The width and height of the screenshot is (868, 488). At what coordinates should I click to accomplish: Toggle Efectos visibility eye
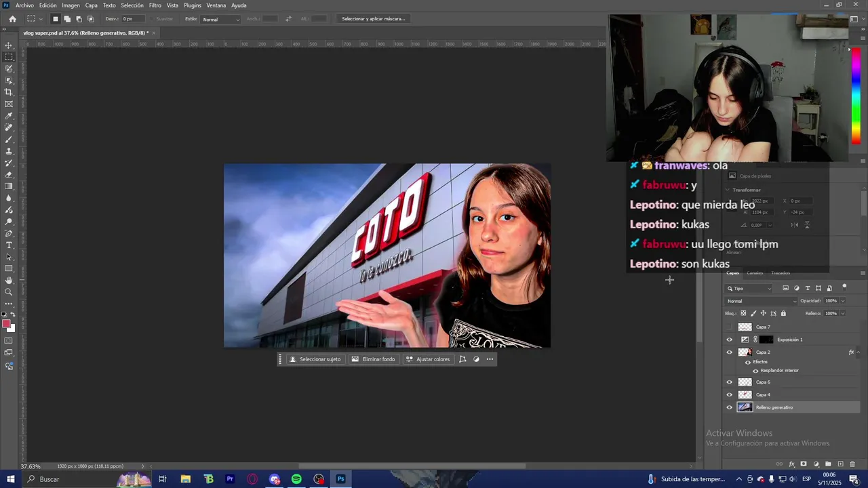pyautogui.click(x=748, y=362)
